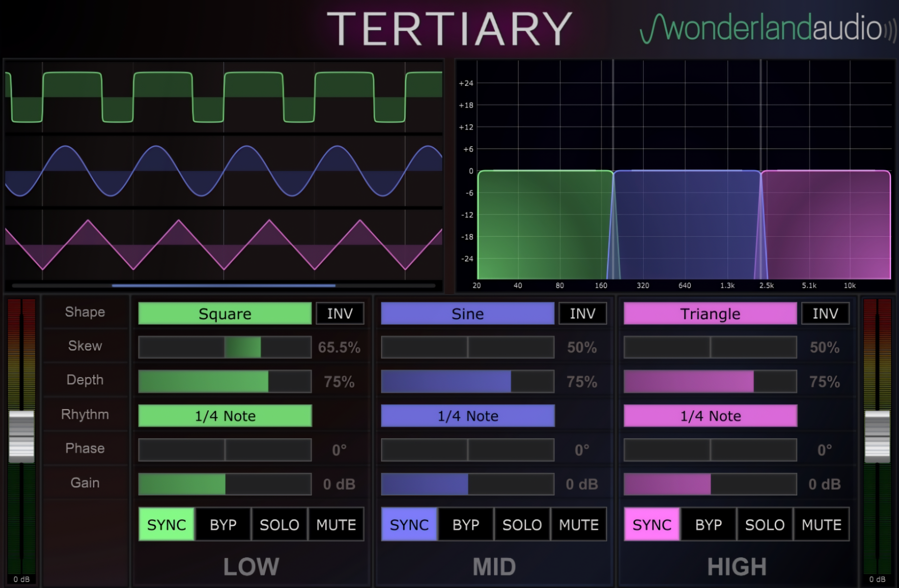
Task: Open LOW band 1/4 Note rhythm menu
Action: (225, 416)
